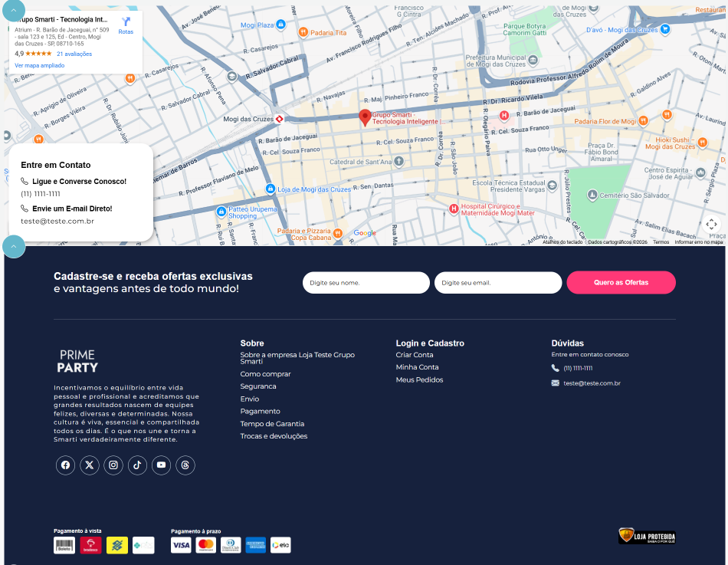Open the TikTok social icon
The width and height of the screenshot is (728, 565).
[x=137, y=465]
